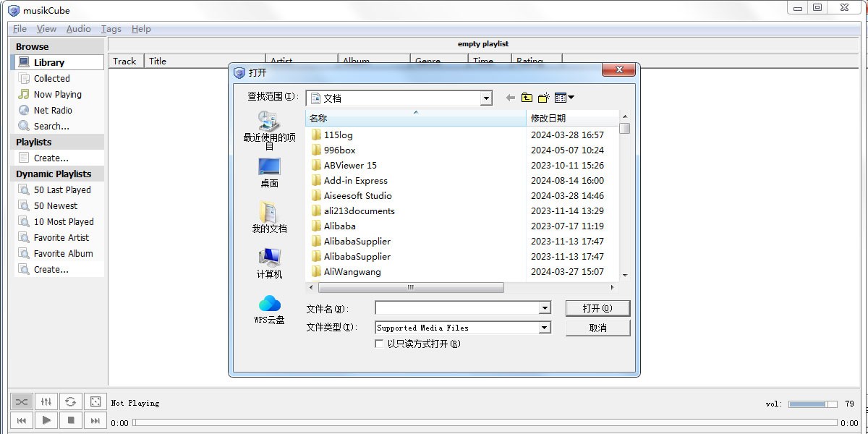Toggle repeat playback mode

click(70, 401)
